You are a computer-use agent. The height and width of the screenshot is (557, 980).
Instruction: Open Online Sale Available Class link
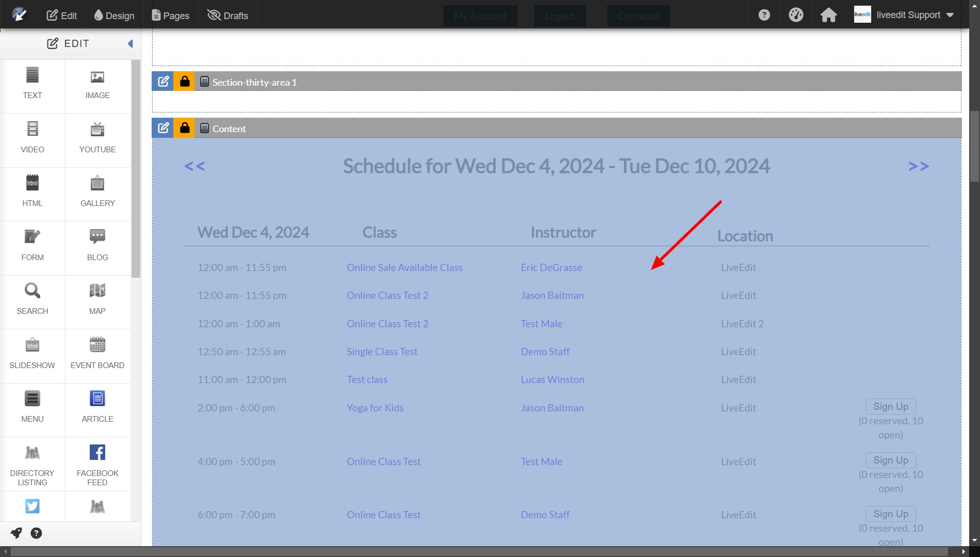(x=404, y=267)
